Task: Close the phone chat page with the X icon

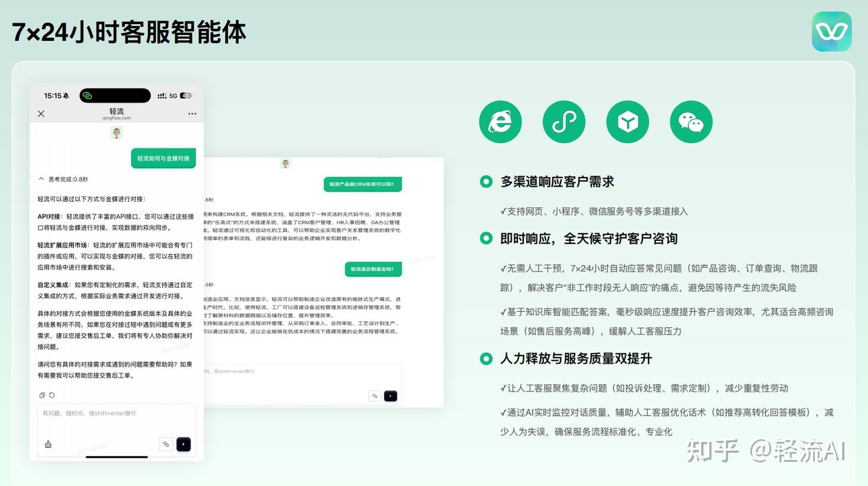Action: tap(41, 113)
